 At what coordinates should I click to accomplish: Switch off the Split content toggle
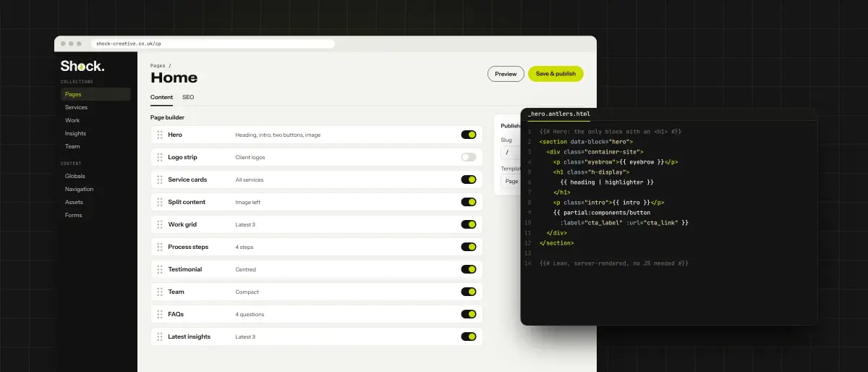pyautogui.click(x=469, y=202)
